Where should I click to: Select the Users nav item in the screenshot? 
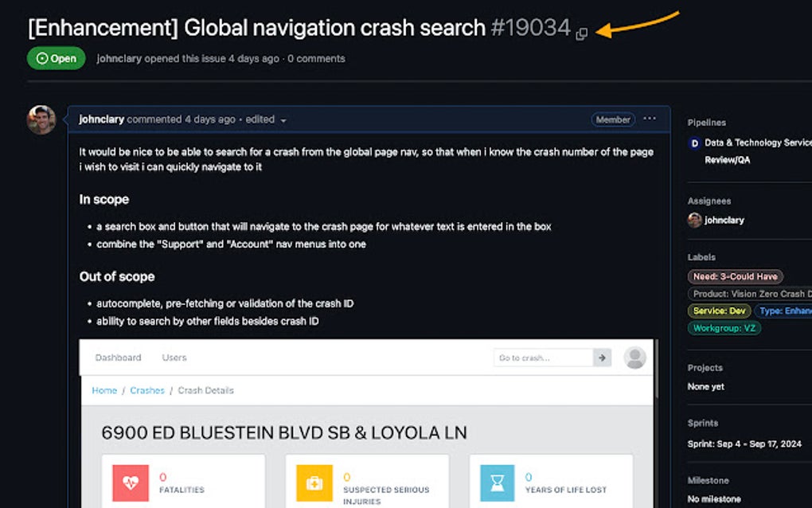(174, 358)
